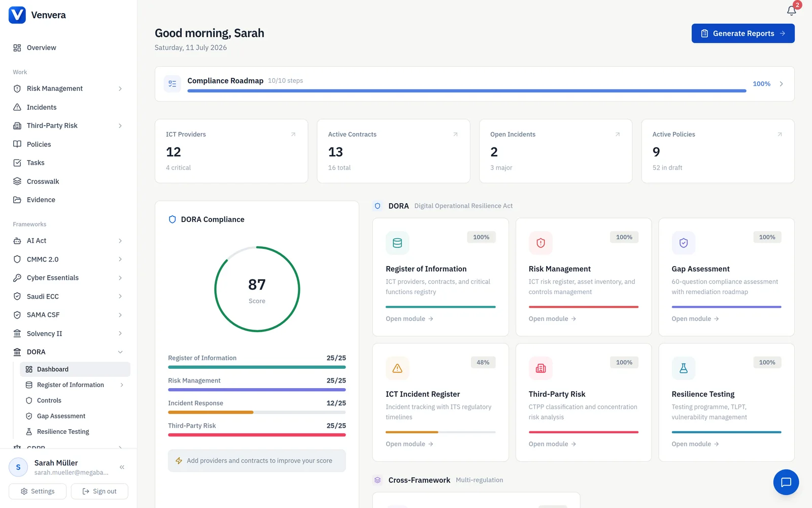Click the add providers and contracts tip
The width and height of the screenshot is (812, 508).
(x=257, y=461)
